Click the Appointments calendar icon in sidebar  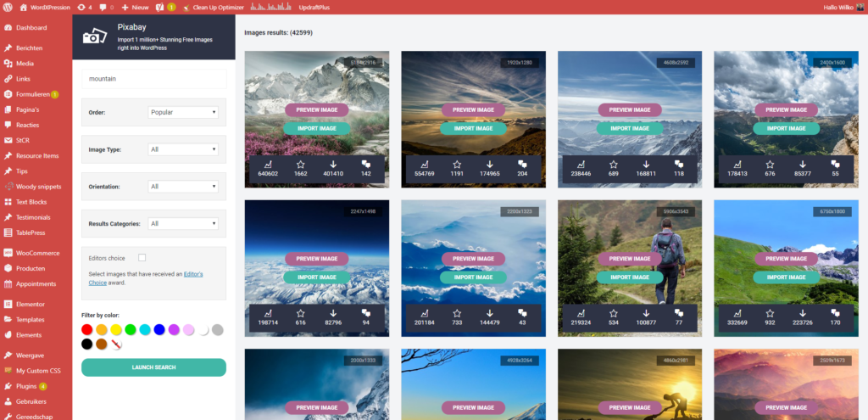click(8, 283)
